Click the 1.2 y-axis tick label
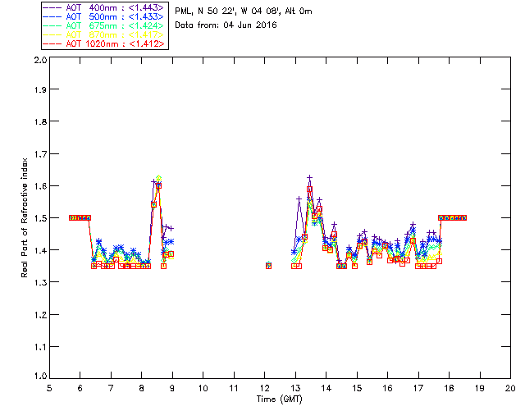The width and height of the screenshot is (525, 420). [40, 315]
